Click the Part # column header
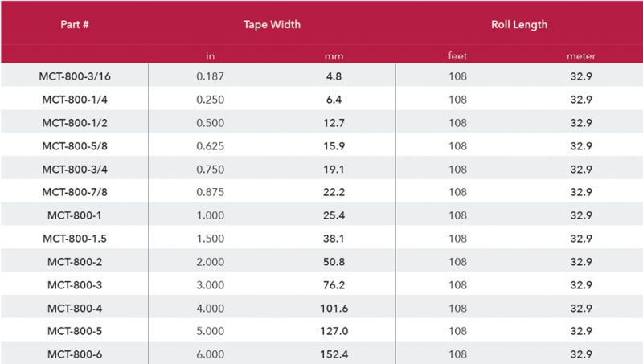Viewport: 643px width, 364px height. pos(74,25)
